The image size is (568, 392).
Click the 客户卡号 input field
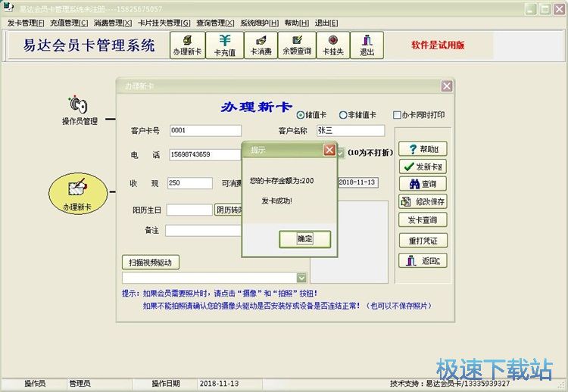pos(204,131)
